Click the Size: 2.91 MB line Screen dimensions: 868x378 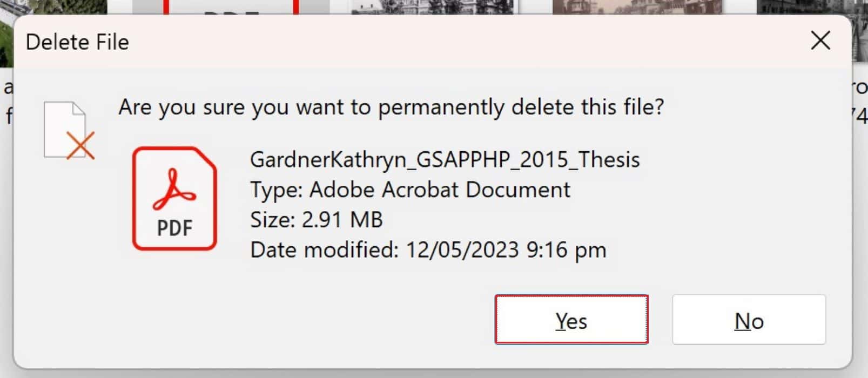coord(316,220)
